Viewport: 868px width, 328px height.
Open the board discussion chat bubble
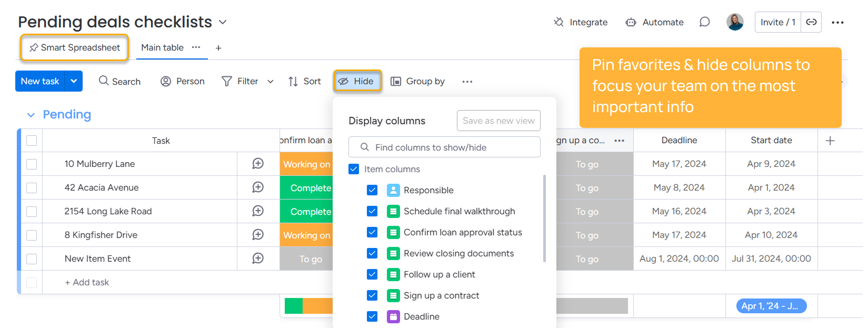tap(704, 22)
